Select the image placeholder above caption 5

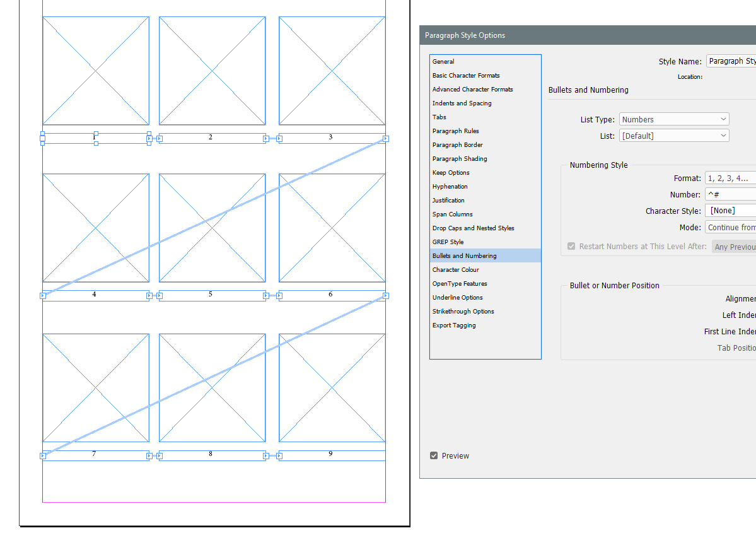(212, 228)
